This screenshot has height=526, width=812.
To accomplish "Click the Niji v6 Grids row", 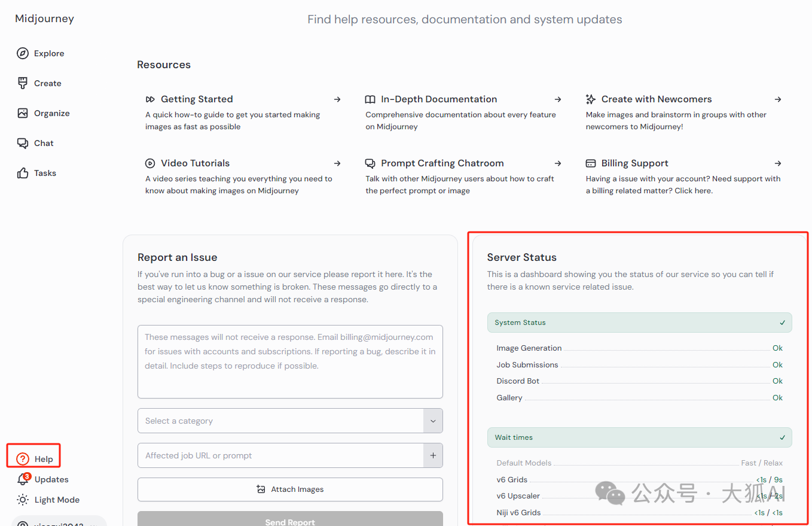I will (x=639, y=512).
